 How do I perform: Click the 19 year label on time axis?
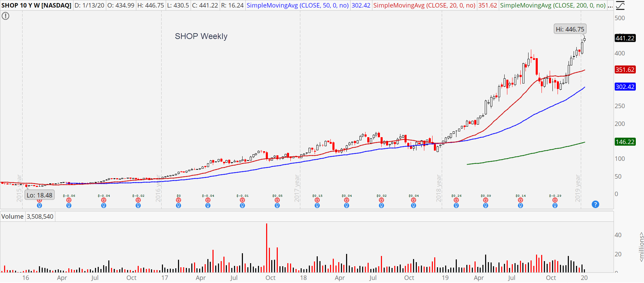445,278
